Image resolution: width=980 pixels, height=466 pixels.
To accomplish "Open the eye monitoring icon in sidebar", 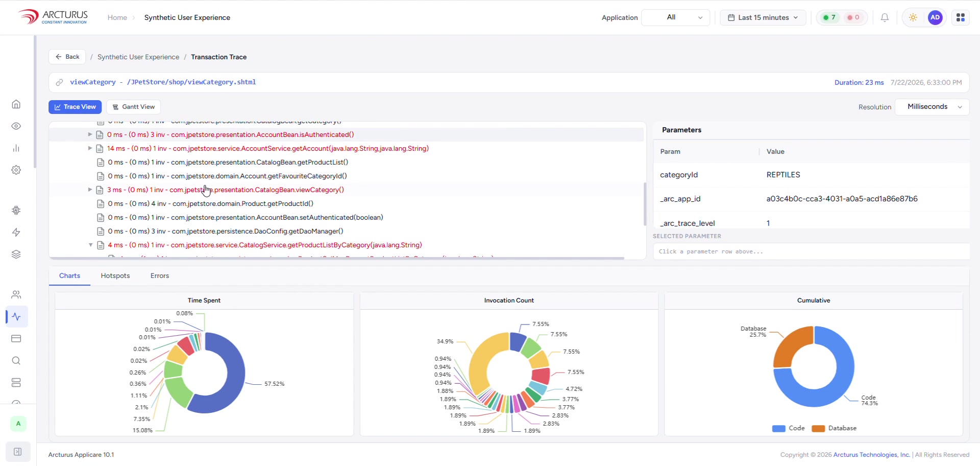I will [x=16, y=126].
